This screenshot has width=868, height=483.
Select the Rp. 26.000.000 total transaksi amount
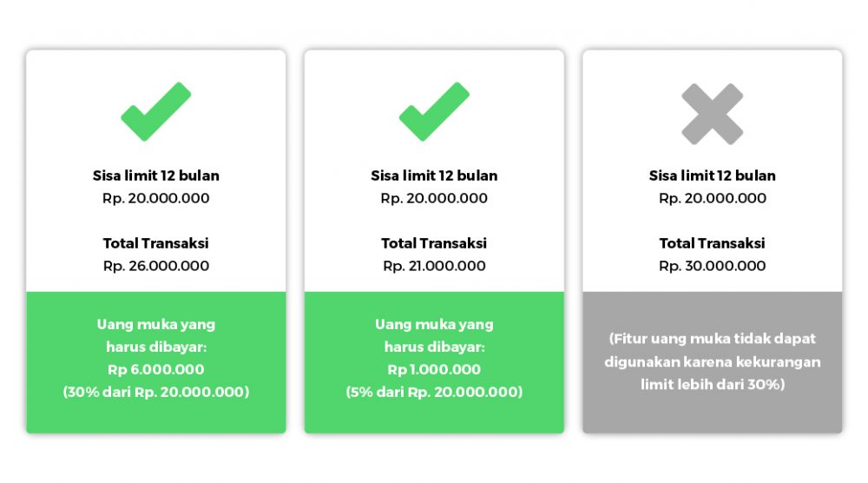click(156, 266)
